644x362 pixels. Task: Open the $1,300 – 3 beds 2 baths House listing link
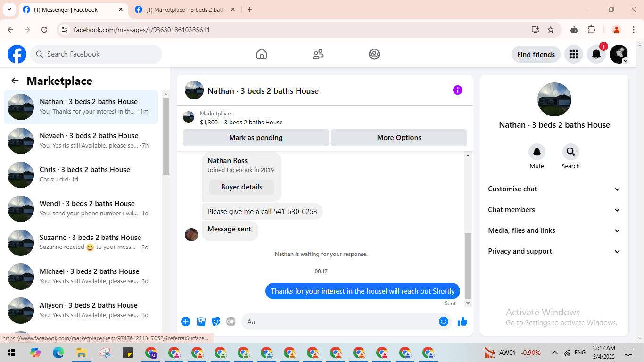pos(241,122)
